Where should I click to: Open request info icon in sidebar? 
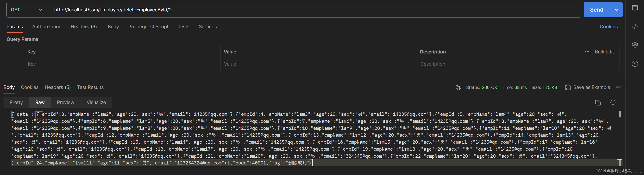pyautogui.click(x=635, y=64)
